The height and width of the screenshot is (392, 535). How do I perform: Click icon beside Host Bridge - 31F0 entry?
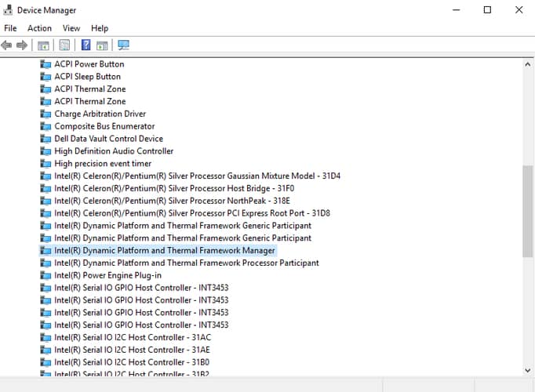45,188
